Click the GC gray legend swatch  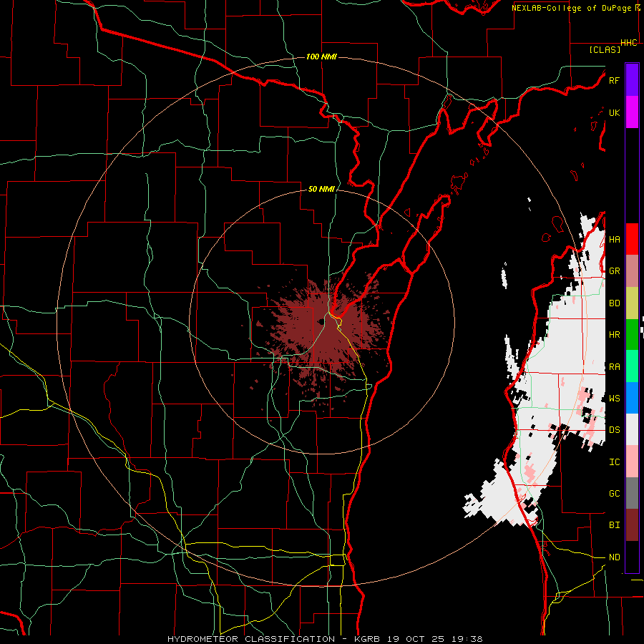pos(632,493)
